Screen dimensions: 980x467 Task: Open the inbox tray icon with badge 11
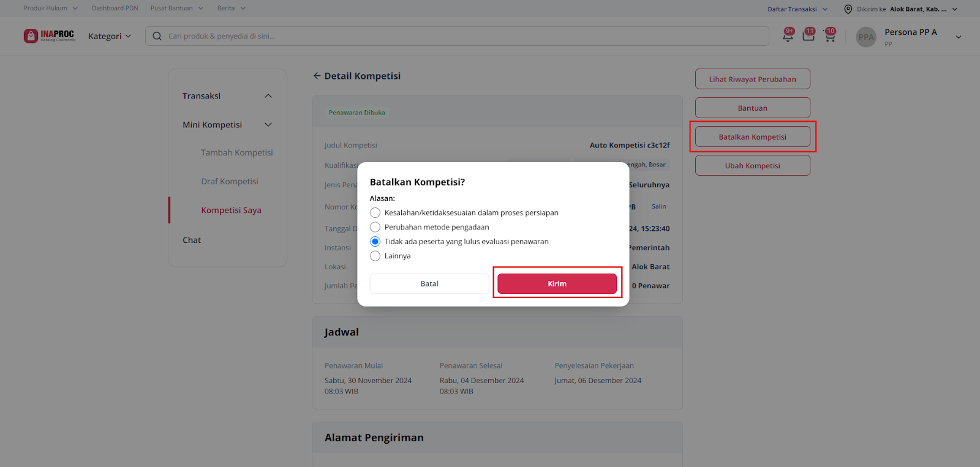[x=809, y=35]
